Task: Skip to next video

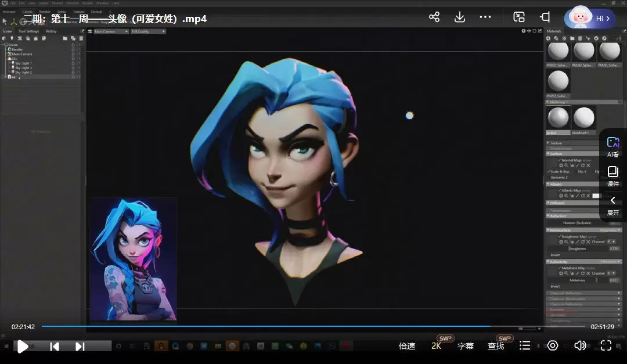Action: [x=80, y=347]
